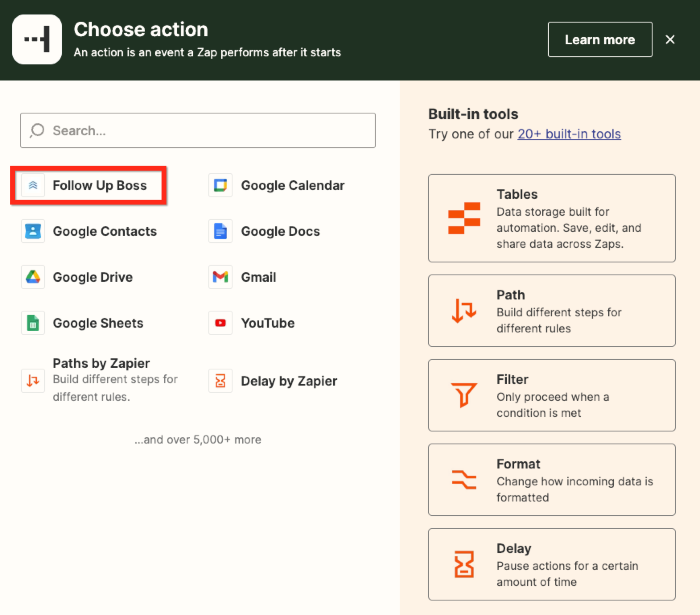Click the Google Contacts icon
This screenshot has width=700, height=615.
(33, 231)
